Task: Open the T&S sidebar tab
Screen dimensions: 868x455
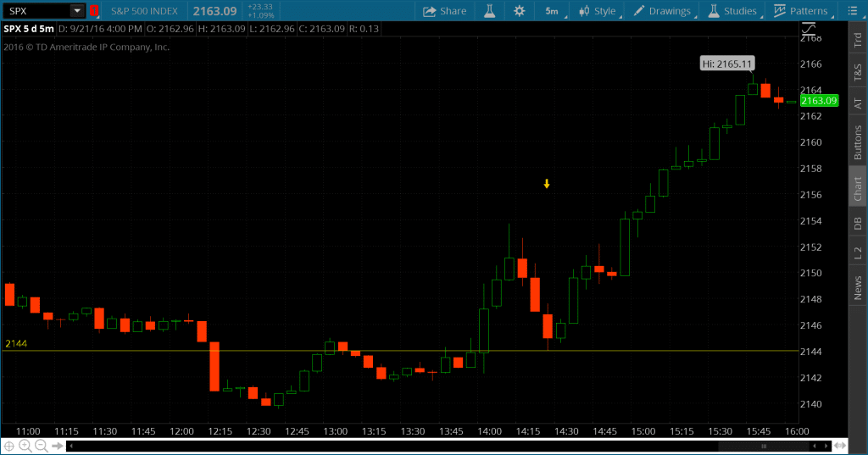Action: 858,72
